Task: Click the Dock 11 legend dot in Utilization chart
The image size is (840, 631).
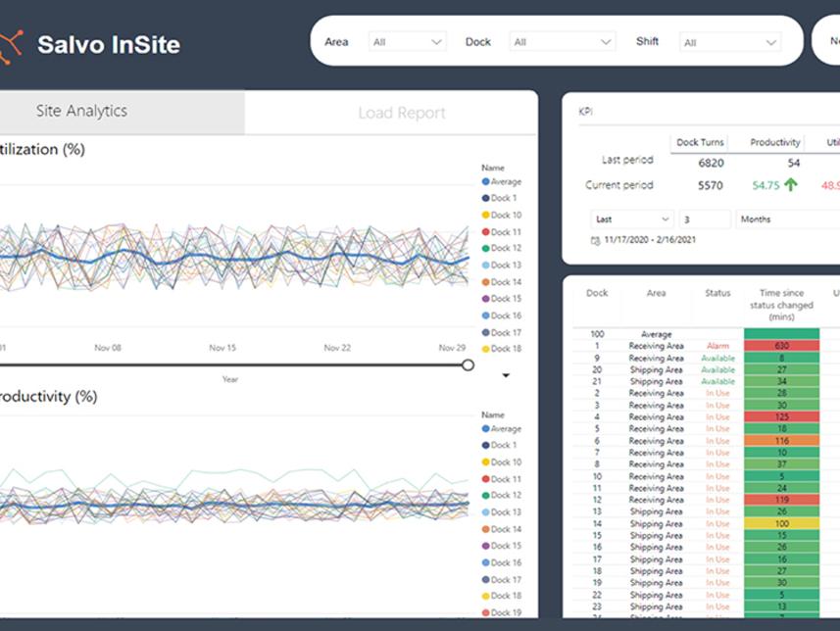Action: pos(486,232)
